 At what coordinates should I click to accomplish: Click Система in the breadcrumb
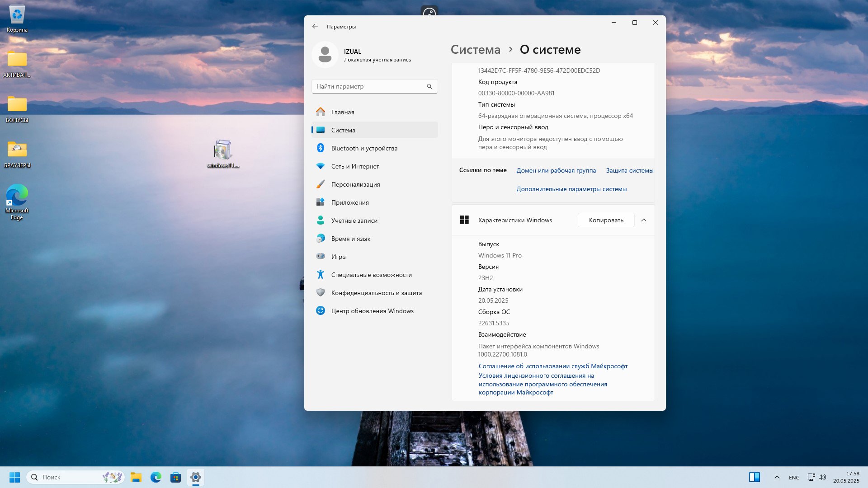(x=476, y=49)
